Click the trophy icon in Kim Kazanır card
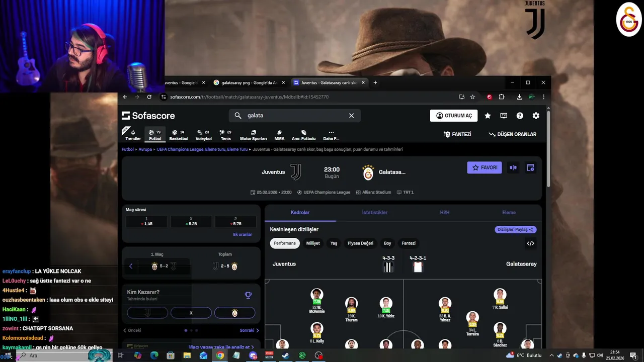Viewport: 644px width, 362px height. coord(248,295)
